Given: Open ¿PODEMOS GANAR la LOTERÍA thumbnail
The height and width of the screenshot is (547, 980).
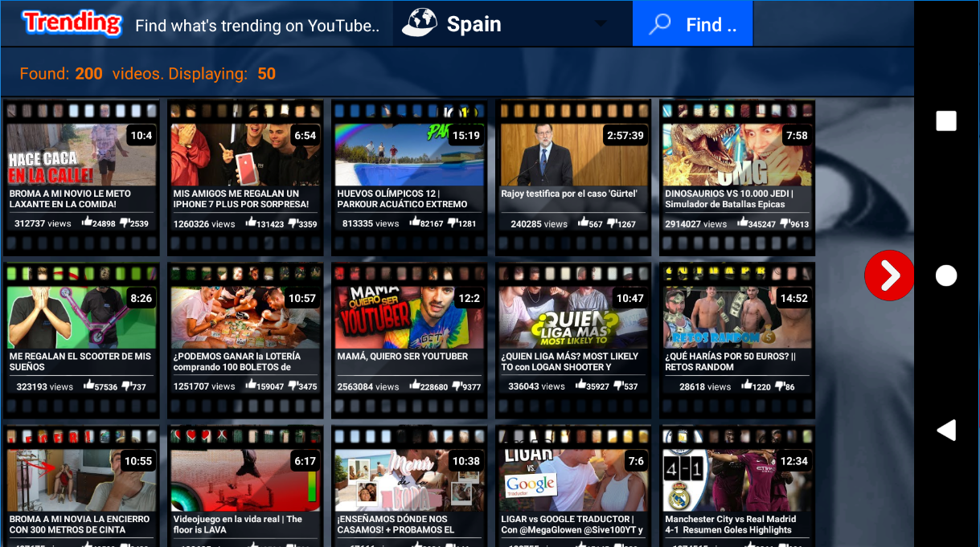Looking at the screenshot, I should (x=245, y=317).
